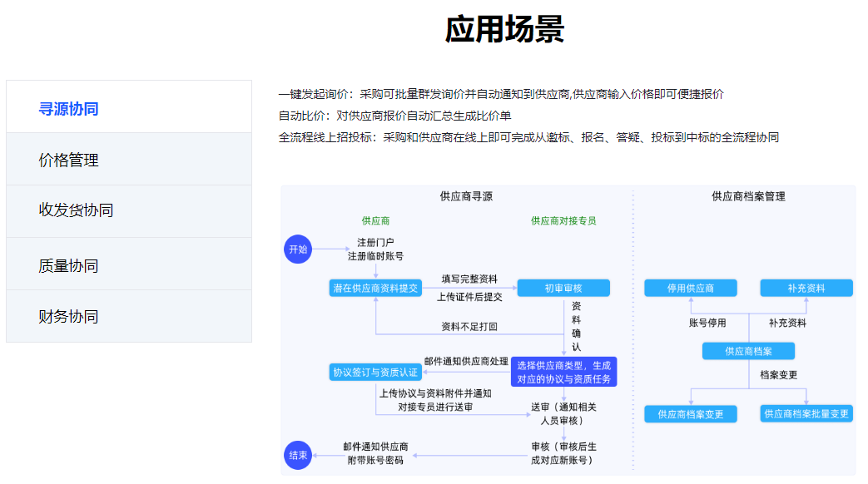Click the 停用供应商 node
The image size is (868, 484).
(x=689, y=287)
